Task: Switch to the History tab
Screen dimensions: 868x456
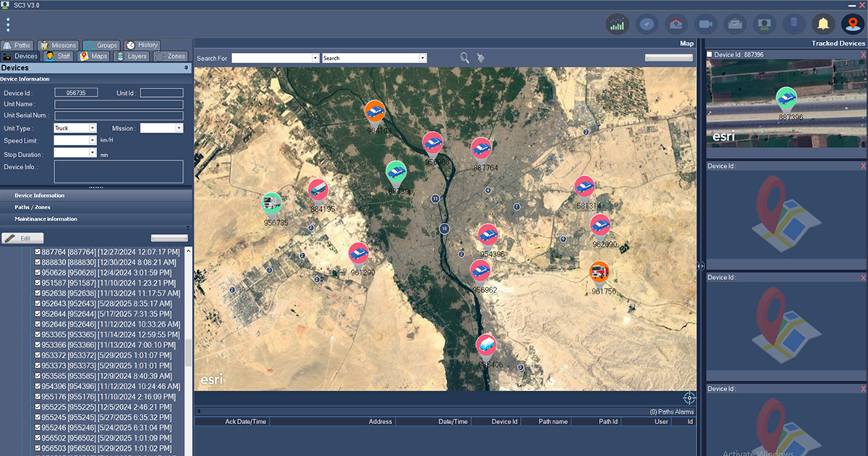Action: [141, 45]
